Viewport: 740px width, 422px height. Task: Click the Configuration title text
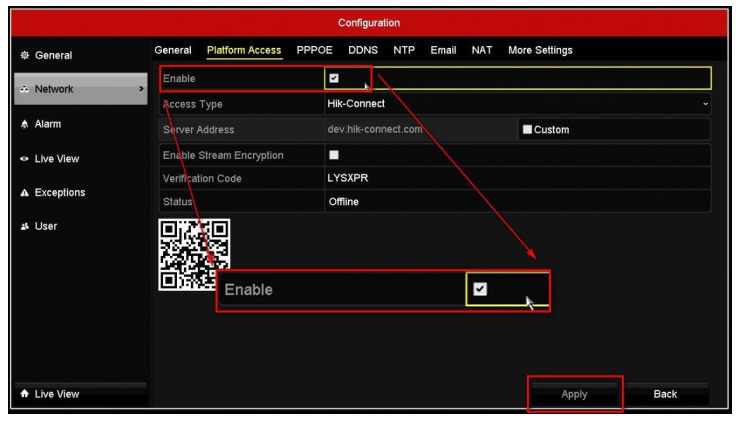coord(369,23)
